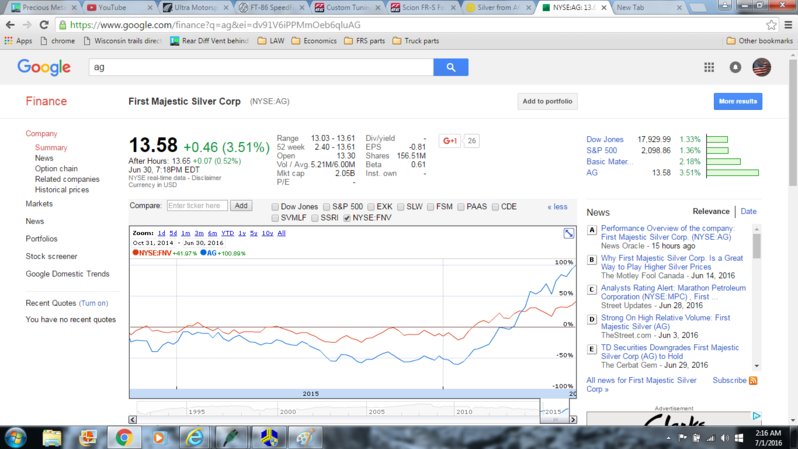Enable the S&P 500 compare checkbox
The width and height of the screenshot is (798, 449).
[x=327, y=207]
